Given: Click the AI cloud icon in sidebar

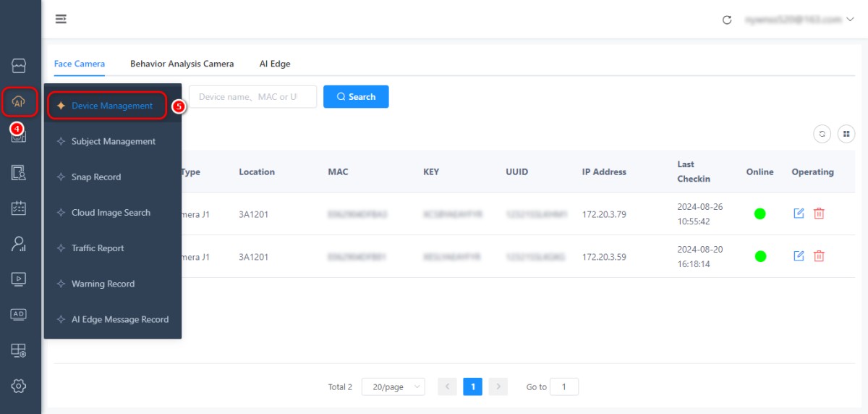Looking at the screenshot, I should click(x=20, y=102).
